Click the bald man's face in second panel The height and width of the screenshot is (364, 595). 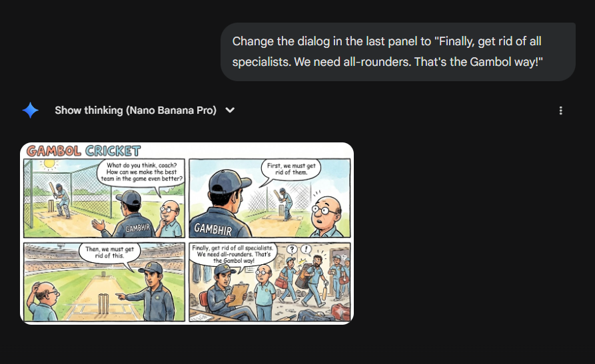pyautogui.click(x=326, y=212)
